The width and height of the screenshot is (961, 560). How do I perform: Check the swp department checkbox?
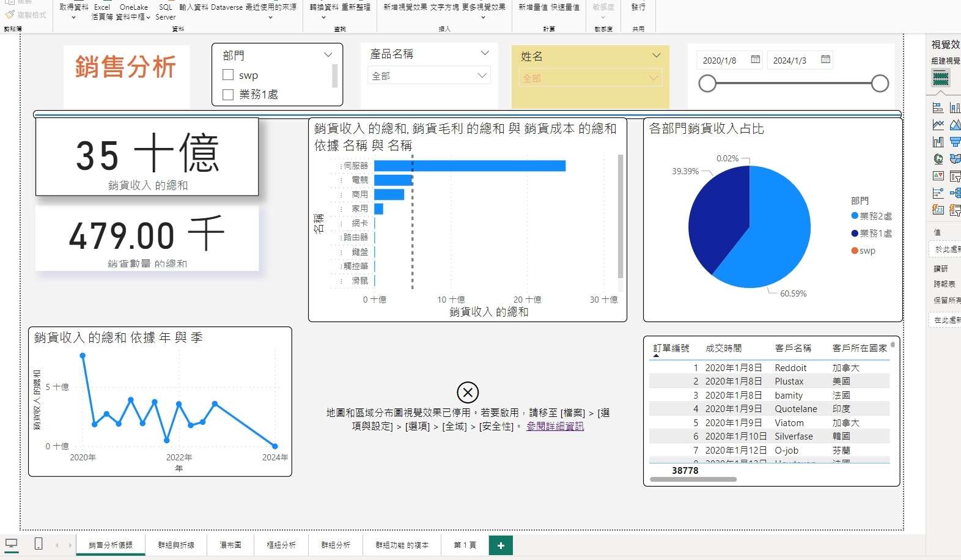[228, 75]
